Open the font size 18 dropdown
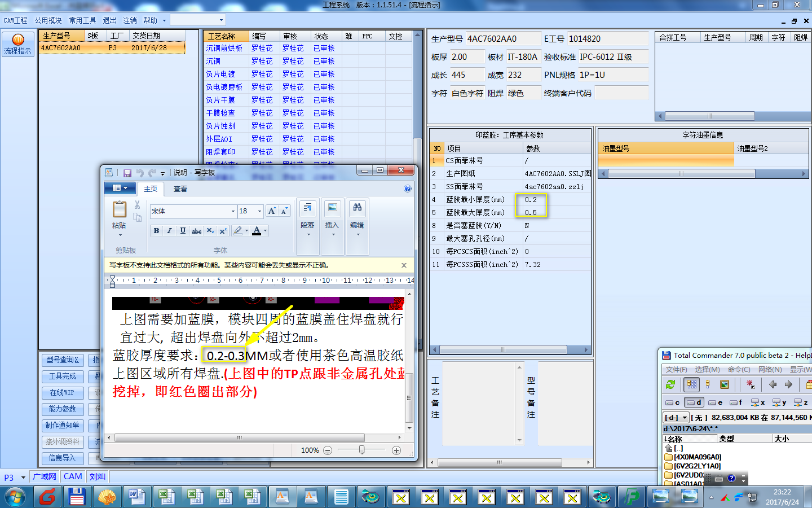Viewport: 812px width, 508px height. (259, 211)
